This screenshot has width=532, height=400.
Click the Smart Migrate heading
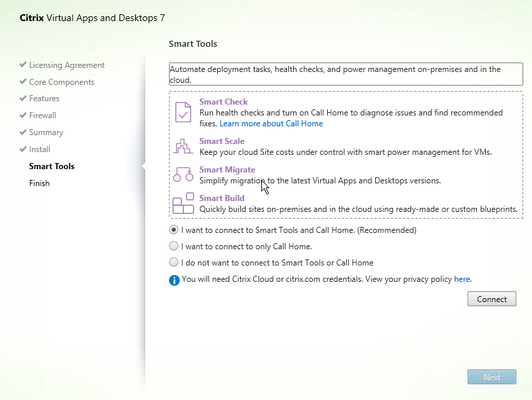[227, 170]
